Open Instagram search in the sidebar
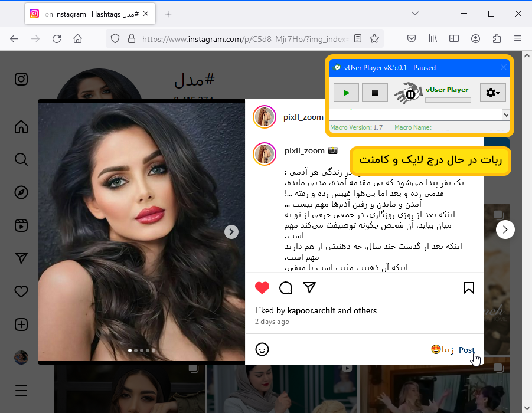Image resolution: width=532 pixels, height=413 pixels. click(x=21, y=159)
